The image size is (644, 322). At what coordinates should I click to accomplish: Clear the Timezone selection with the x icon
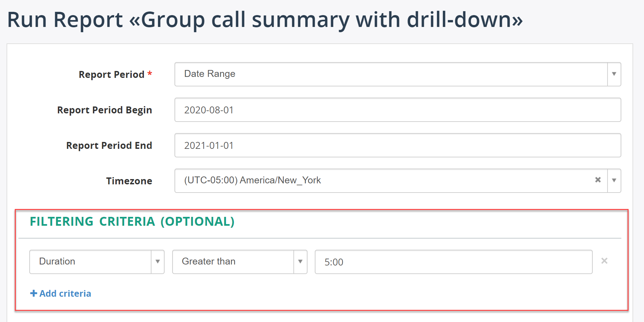598,180
